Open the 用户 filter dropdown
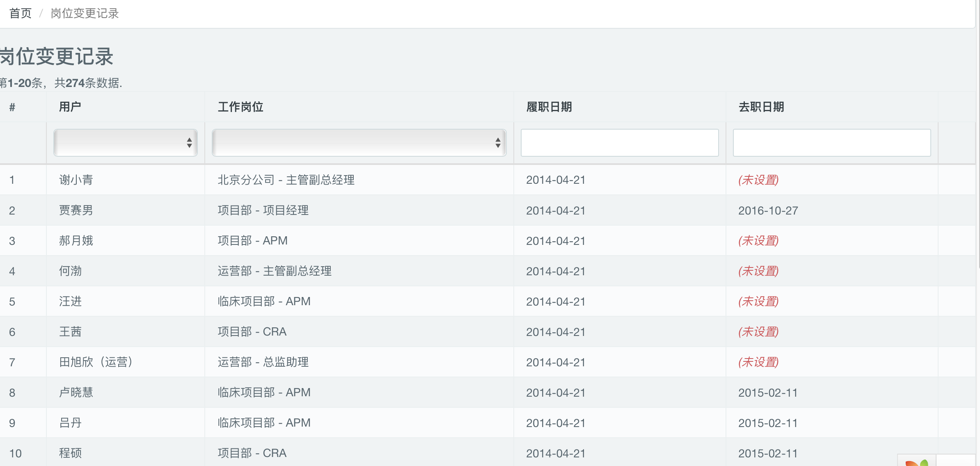The height and width of the screenshot is (466, 980). pyautogui.click(x=126, y=143)
